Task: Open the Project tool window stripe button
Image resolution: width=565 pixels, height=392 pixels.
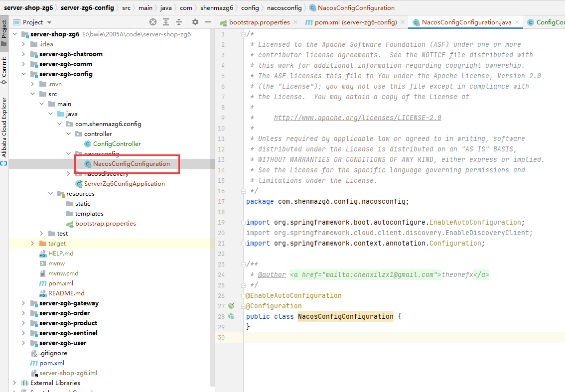Action: pos(4,33)
